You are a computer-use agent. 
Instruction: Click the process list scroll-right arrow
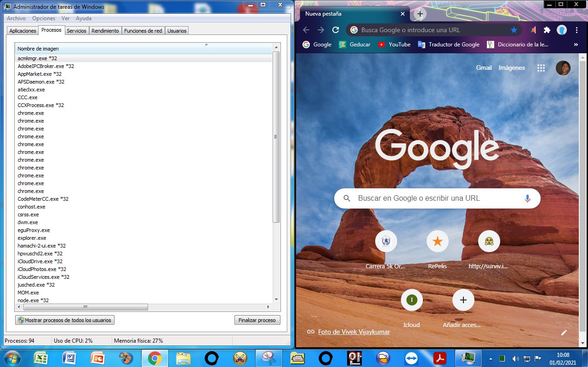(268, 307)
